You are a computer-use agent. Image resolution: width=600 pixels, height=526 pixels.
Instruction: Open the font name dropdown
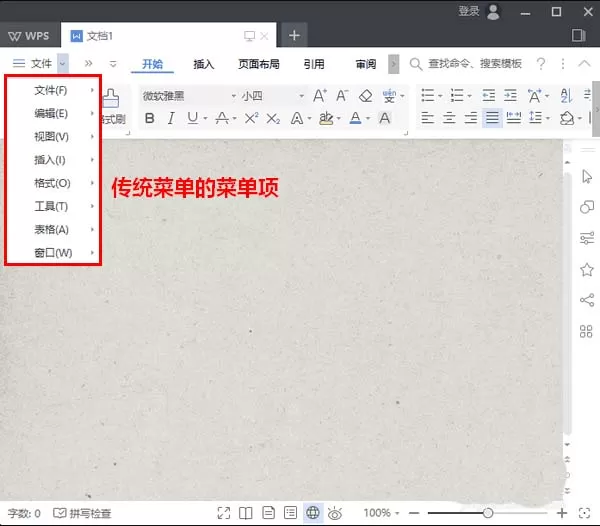pos(189,96)
